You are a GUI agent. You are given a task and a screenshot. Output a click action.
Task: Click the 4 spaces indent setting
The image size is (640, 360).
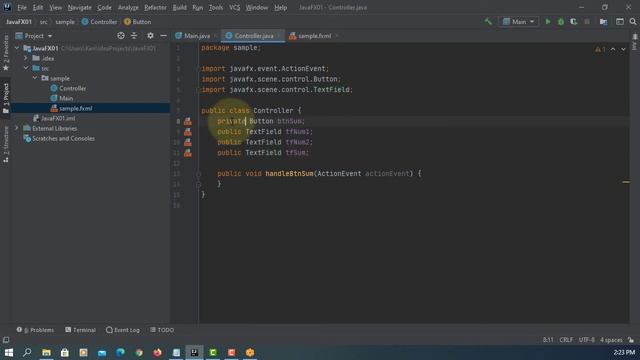(611, 340)
